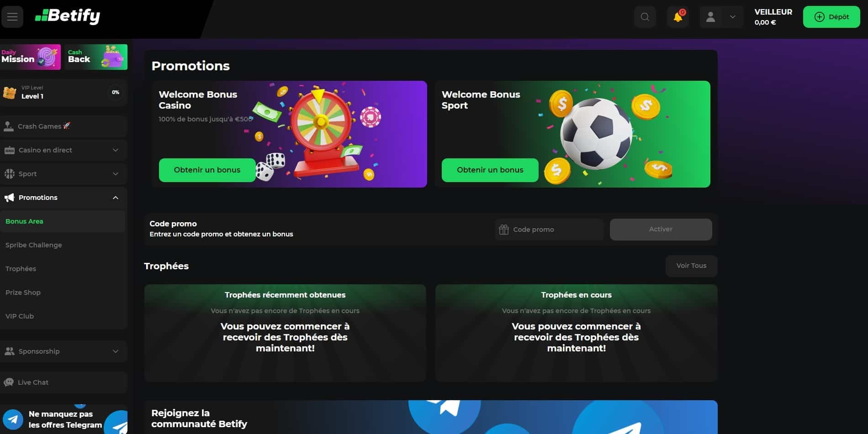Image resolution: width=868 pixels, height=434 pixels.
Task: Open the Crash Games sidebar item
Action: point(64,126)
